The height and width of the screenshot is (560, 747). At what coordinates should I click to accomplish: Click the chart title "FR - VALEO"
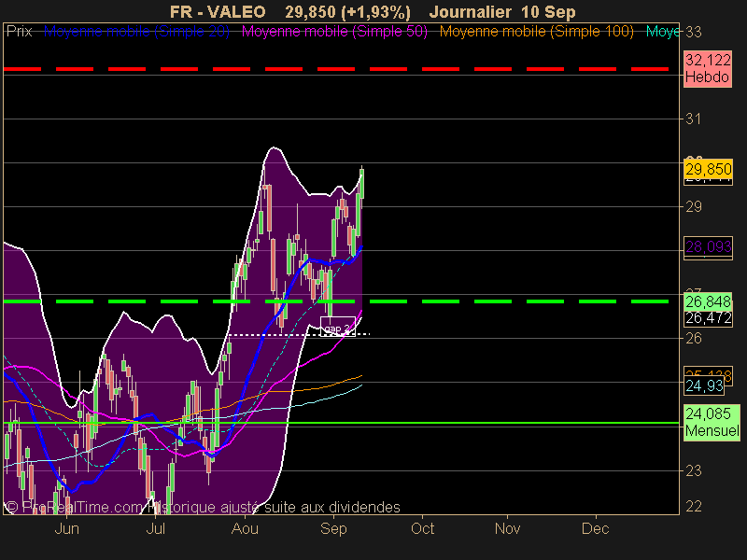pyautogui.click(x=218, y=11)
